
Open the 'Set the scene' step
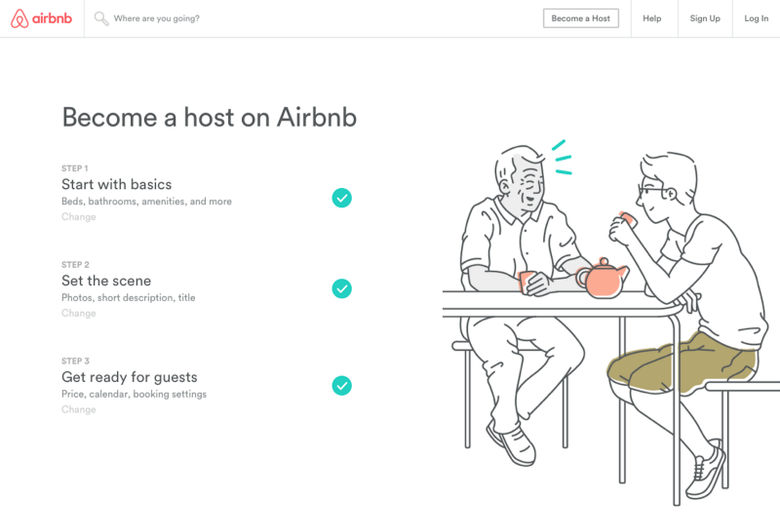pyautogui.click(x=106, y=281)
